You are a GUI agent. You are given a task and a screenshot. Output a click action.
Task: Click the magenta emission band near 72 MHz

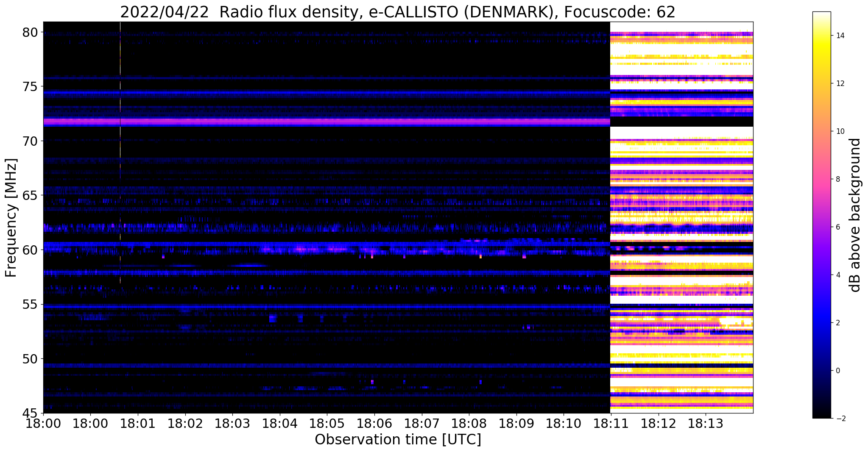[x=327, y=121]
